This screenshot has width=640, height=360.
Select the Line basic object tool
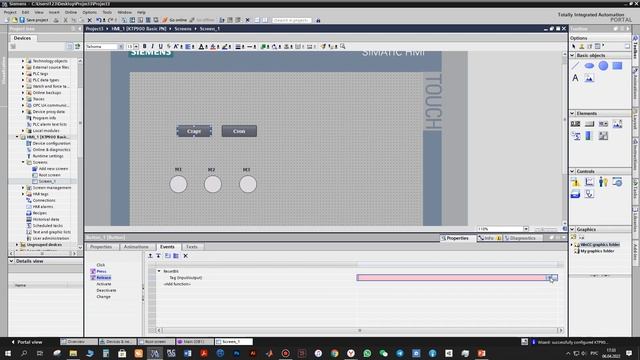(576, 66)
